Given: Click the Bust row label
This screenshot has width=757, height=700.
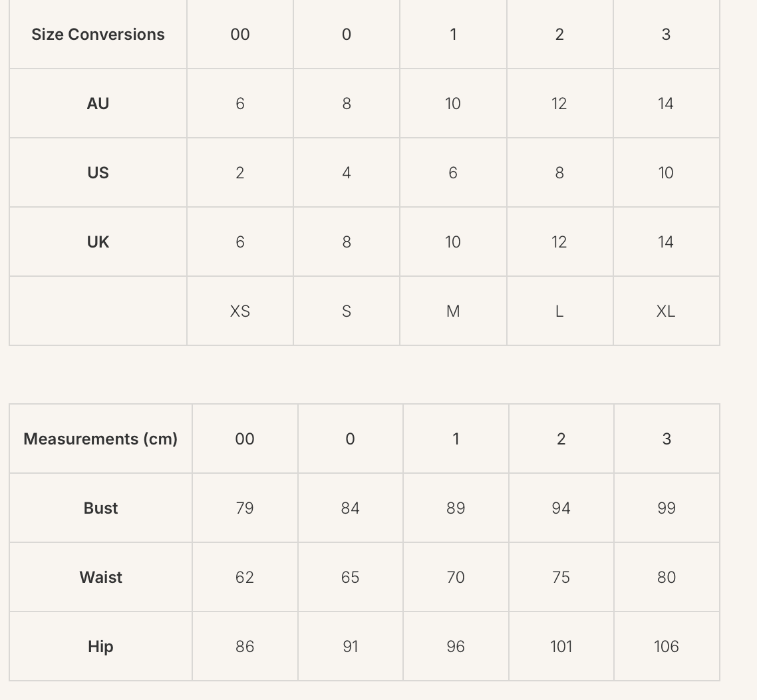Looking at the screenshot, I should click(x=100, y=508).
